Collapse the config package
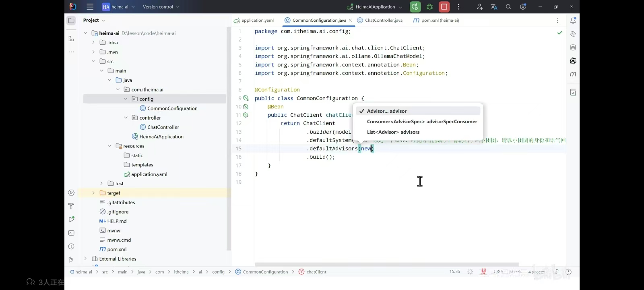Viewport: 644px width, 290px height. click(x=126, y=99)
